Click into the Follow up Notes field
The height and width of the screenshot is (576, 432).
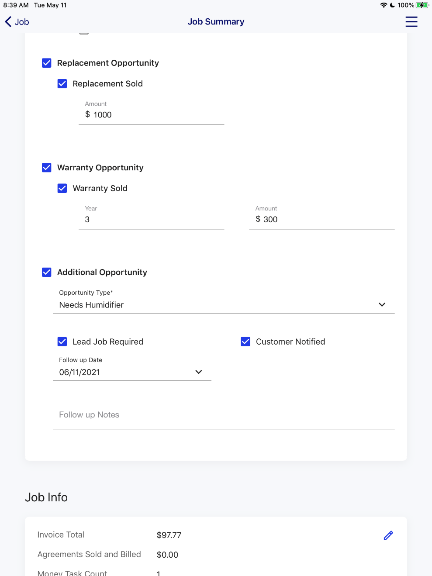pyautogui.click(x=224, y=415)
